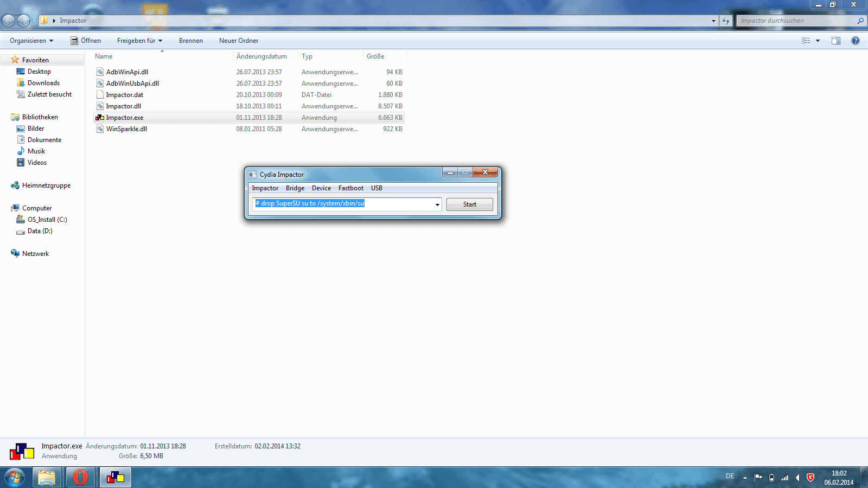Open Windows Explorer taskbar button

point(47,478)
